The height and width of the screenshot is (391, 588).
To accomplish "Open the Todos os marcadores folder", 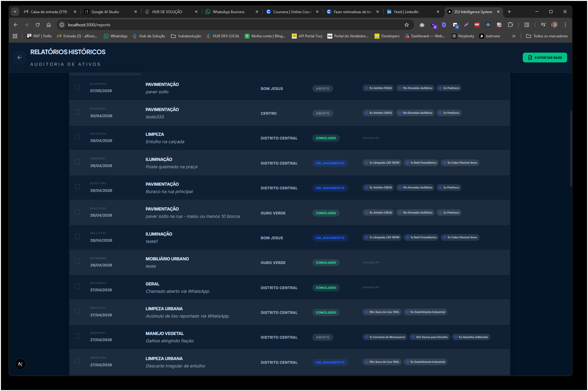I will click(x=547, y=36).
